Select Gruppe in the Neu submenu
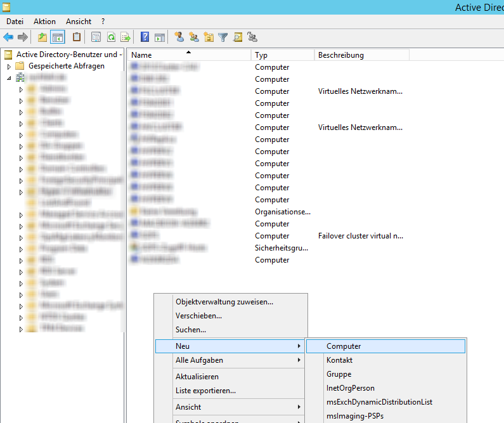Viewport: 504px width, 423px height. pyautogui.click(x=339, y=374)
